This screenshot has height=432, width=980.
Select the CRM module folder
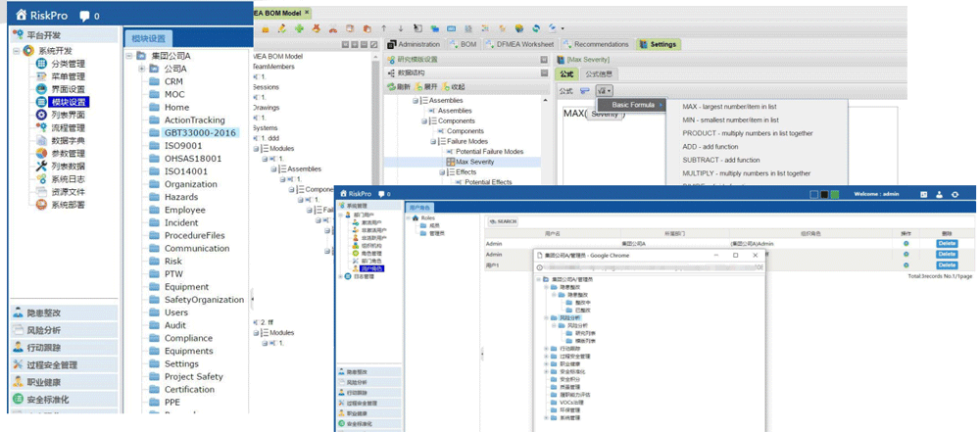pyautogui.click(x=173, y=81)
